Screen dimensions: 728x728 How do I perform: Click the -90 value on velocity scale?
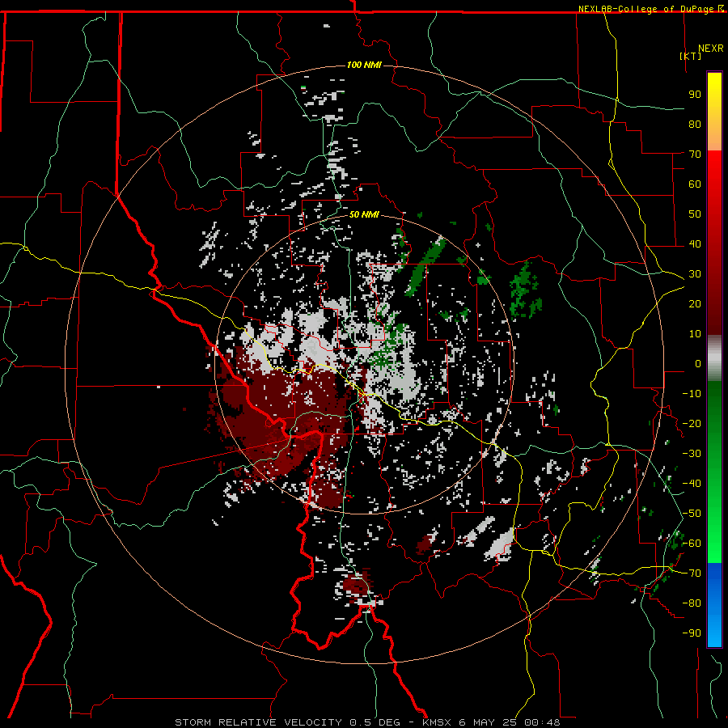(x=692, y=633)
